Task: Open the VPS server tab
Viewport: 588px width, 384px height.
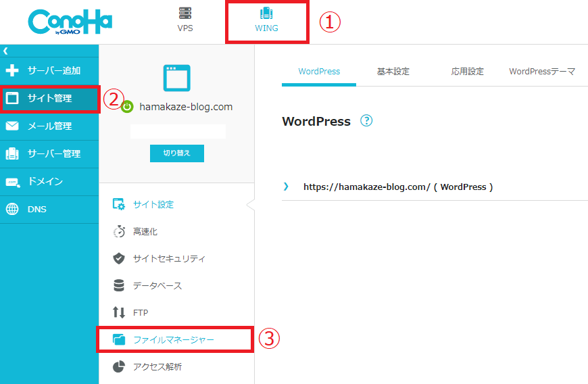Action: pyautogui.click(x=185, y=20)
